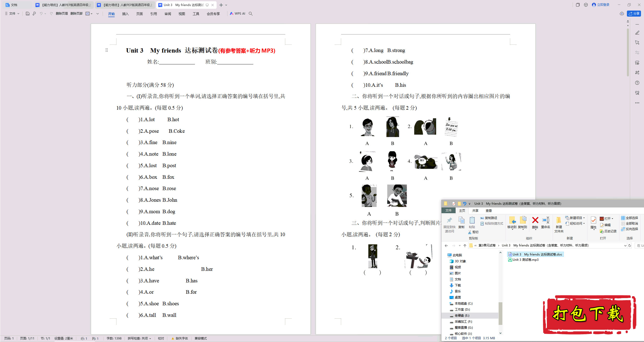
Task: Open the 共享 tab in Explorer
Action: (475, 211)
